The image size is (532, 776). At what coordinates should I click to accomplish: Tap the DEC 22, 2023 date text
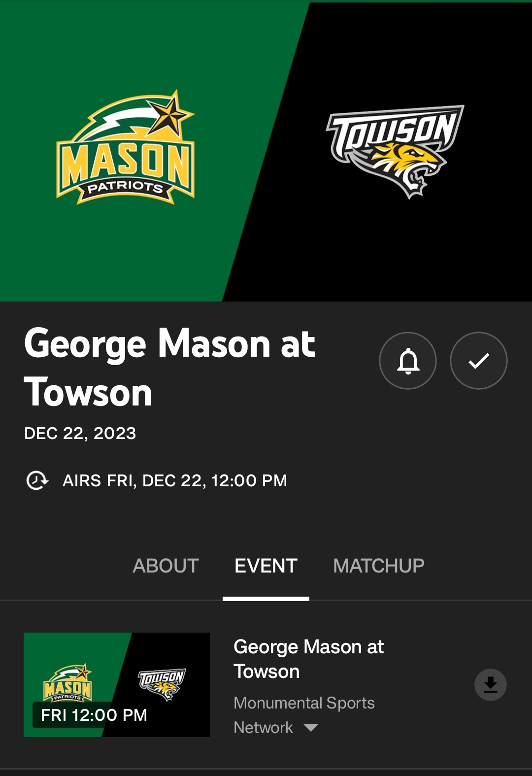click(x=80, y=433)
